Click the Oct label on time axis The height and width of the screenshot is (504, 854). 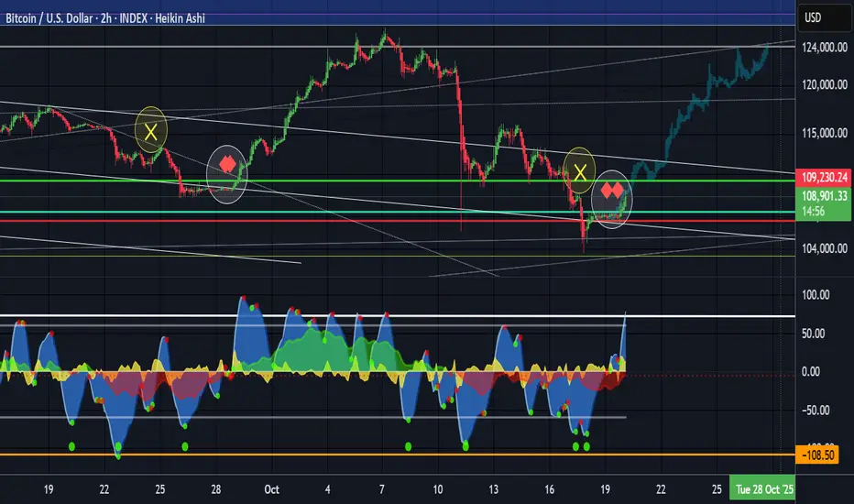click(271, 489)
